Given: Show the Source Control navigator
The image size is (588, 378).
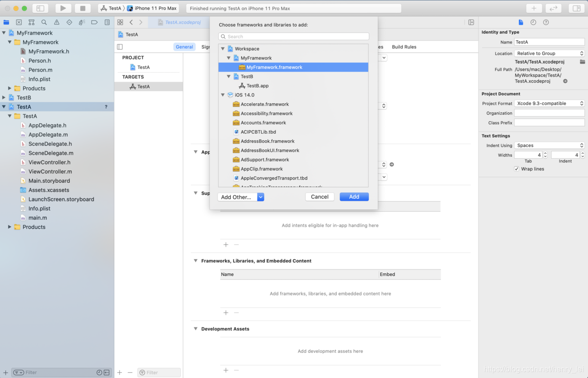Looking at the screenshot, I should [19, 22].
